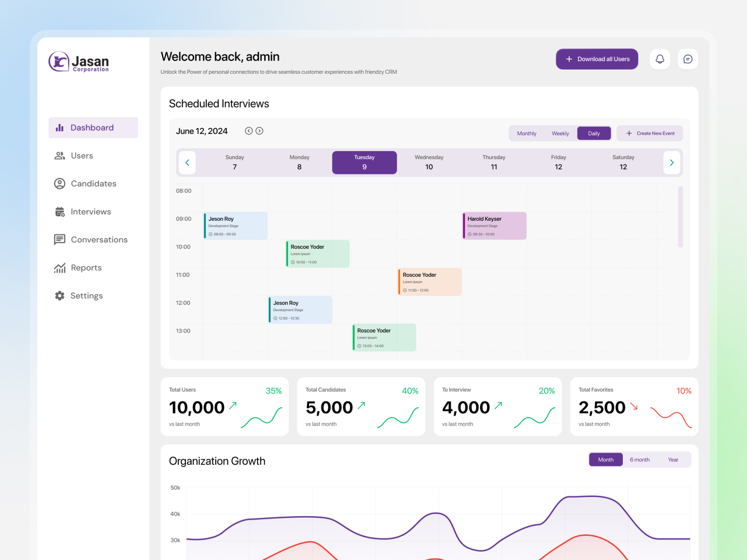
Task: Show previous week with left chevron
Action: pyautogui.click(x=187, y=163)
